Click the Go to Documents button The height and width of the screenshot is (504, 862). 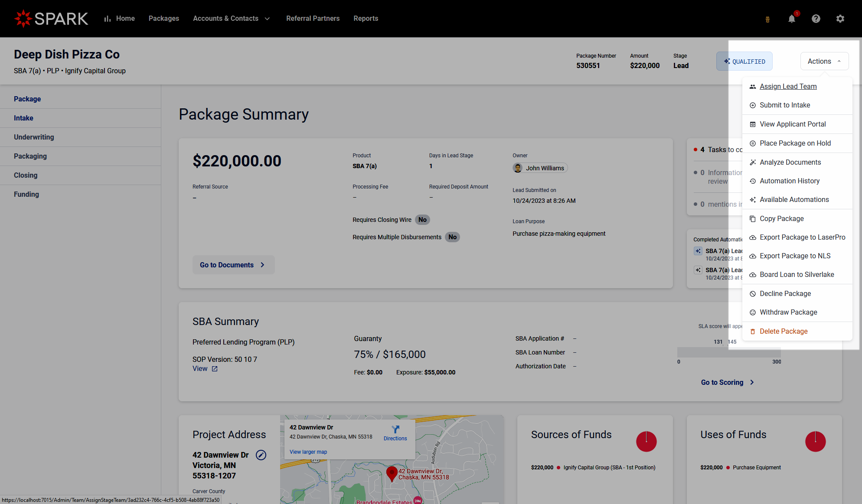pos(233,265)
